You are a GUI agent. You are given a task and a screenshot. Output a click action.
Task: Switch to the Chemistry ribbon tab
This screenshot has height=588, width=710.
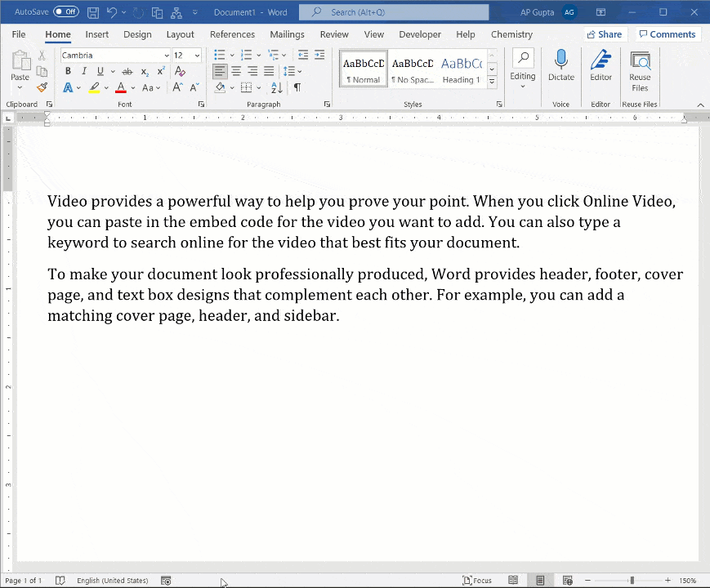coord(511,34)
